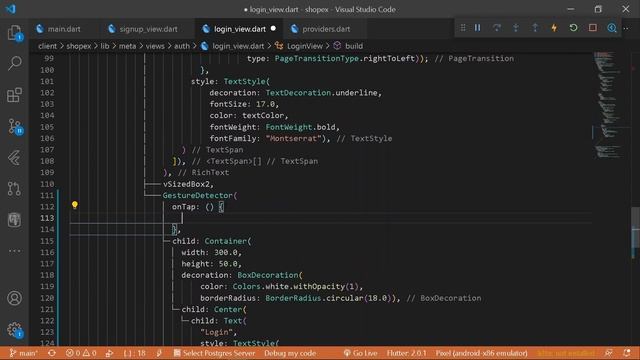Screen dimensions: 640x360
Task: Open the icon below pull requests in activity bar
Action: coord(15,220)
